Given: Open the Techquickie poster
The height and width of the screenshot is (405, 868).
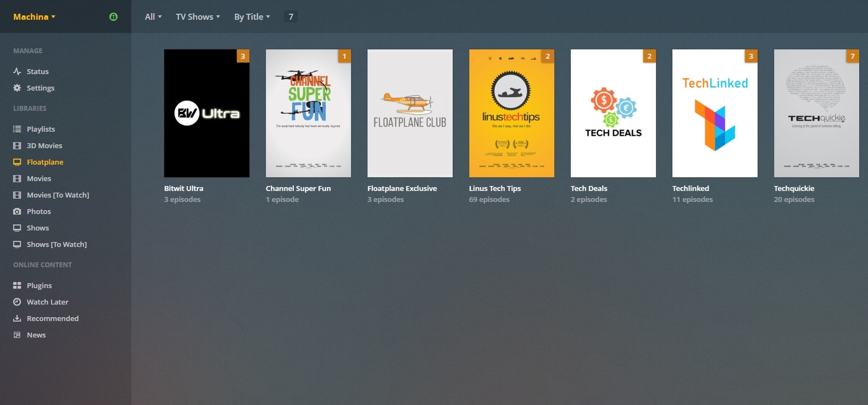Looking at the screenshot, I should [x=816, y=113].
